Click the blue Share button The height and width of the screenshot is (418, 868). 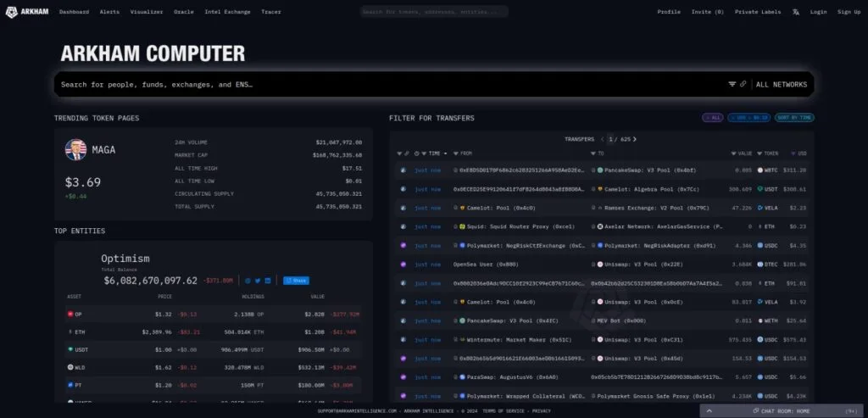pyautogui.click(x=296, y=281)
